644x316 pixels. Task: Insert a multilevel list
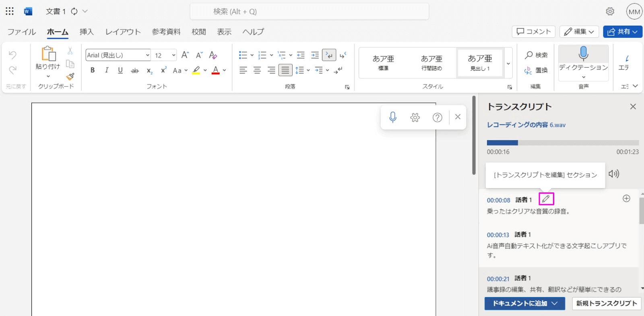[282, 55]
